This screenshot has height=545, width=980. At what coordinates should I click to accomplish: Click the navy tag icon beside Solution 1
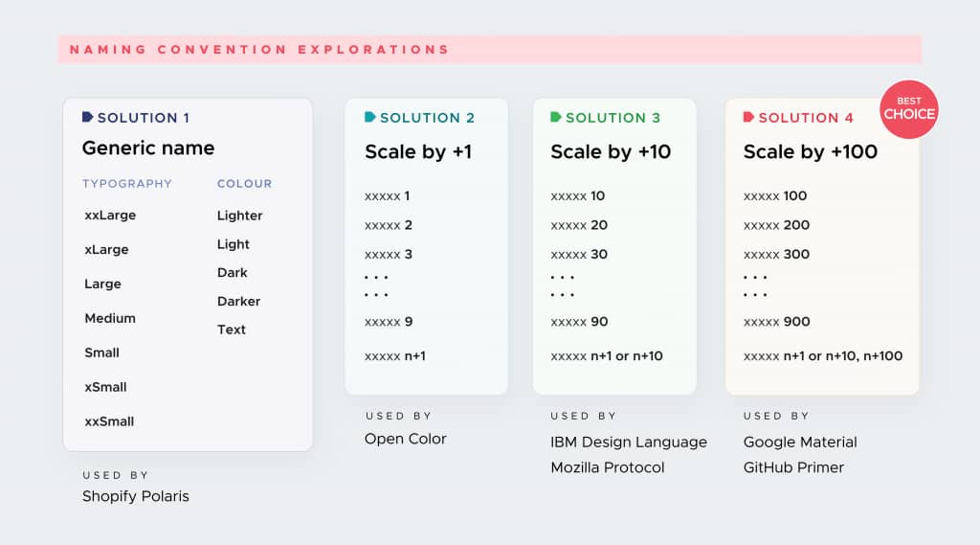(x=87, y=117)
